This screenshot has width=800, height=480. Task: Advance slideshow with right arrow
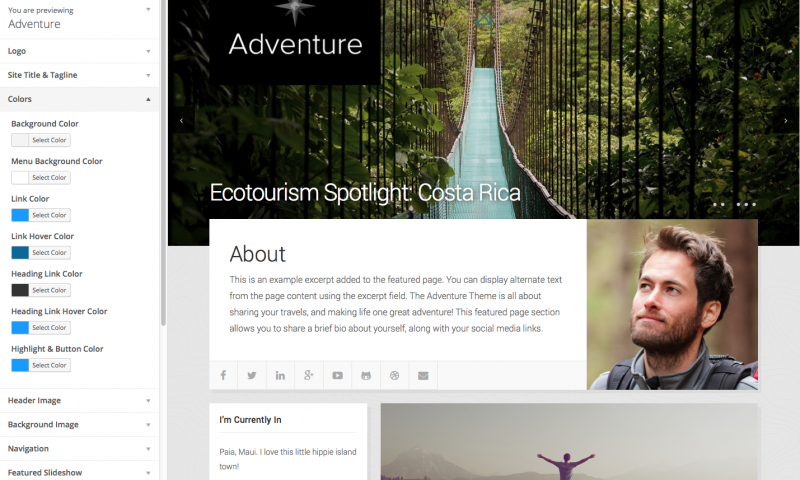786,120
